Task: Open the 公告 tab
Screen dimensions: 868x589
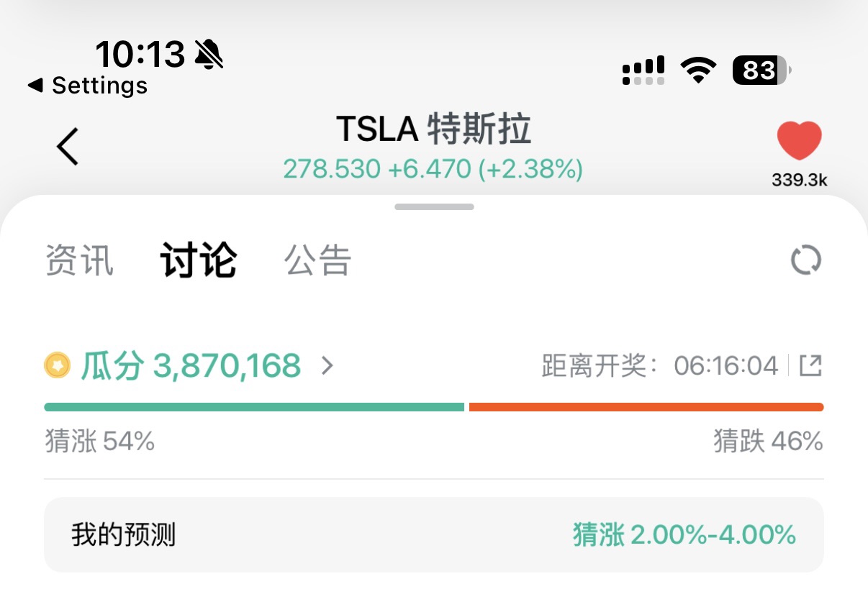Action: (x=317, y=260)
